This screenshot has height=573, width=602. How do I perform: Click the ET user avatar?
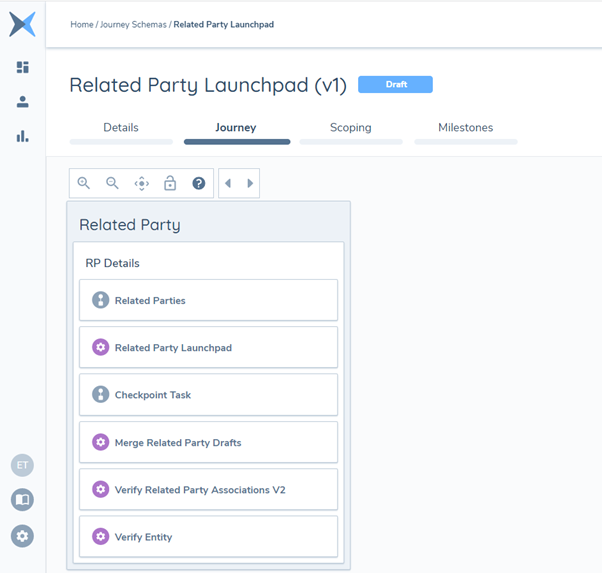point(22,465)
